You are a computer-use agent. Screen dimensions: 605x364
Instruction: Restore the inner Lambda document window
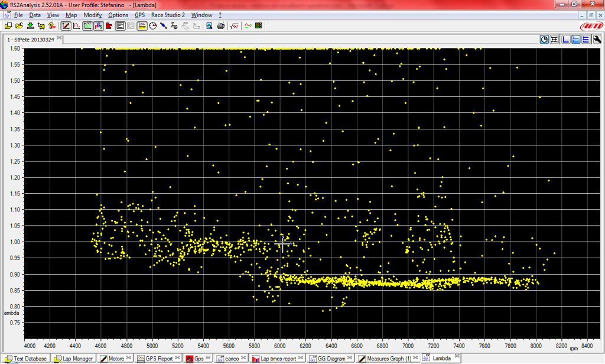coord(591,15)
